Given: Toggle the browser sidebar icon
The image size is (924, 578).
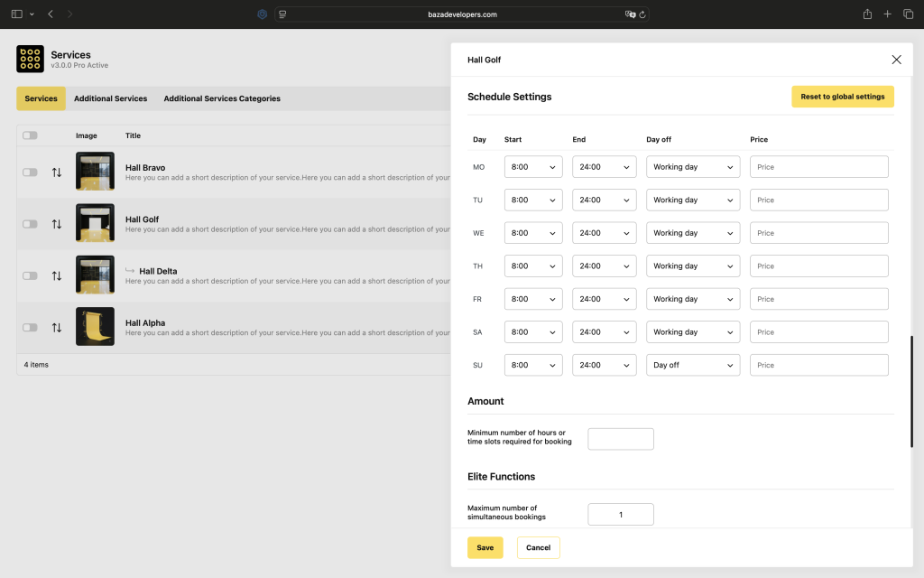Looking at the screenshot, I should pyautogui.click(x=17, y=14).
